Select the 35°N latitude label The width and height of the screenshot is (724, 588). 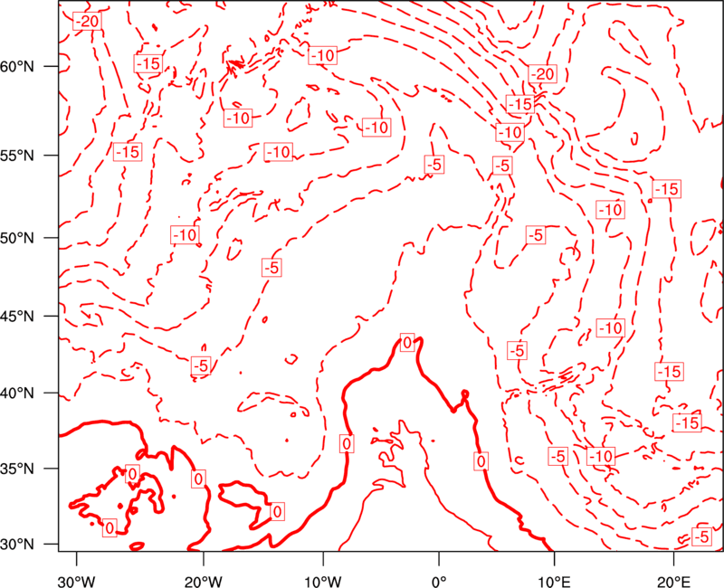tap(17, 469)
